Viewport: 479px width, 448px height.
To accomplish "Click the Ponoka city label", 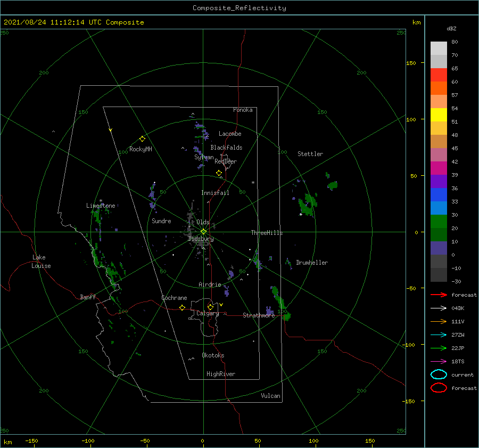I will click(x=243, y=110).
